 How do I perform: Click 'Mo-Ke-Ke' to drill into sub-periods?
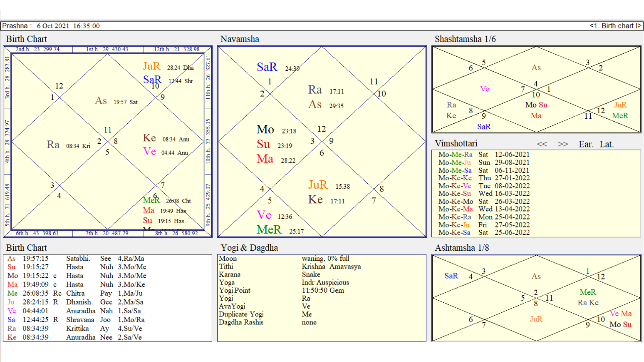click(x=456, y=178)
